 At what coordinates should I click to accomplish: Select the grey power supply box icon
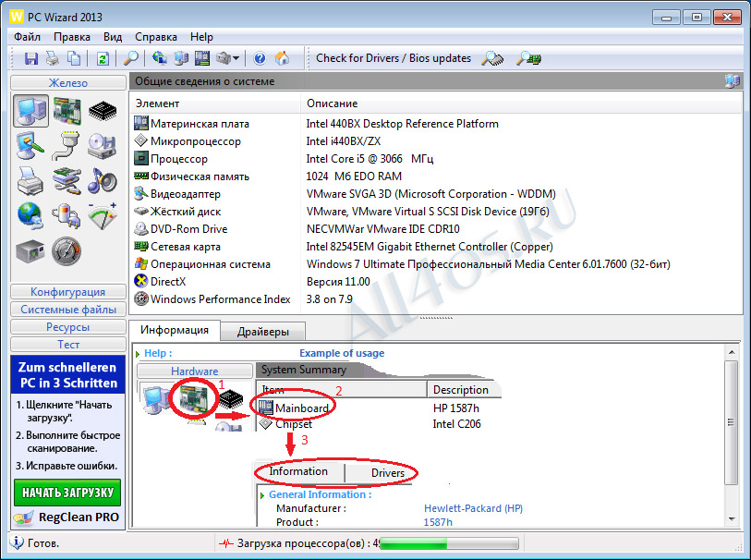tap(30, 251)
